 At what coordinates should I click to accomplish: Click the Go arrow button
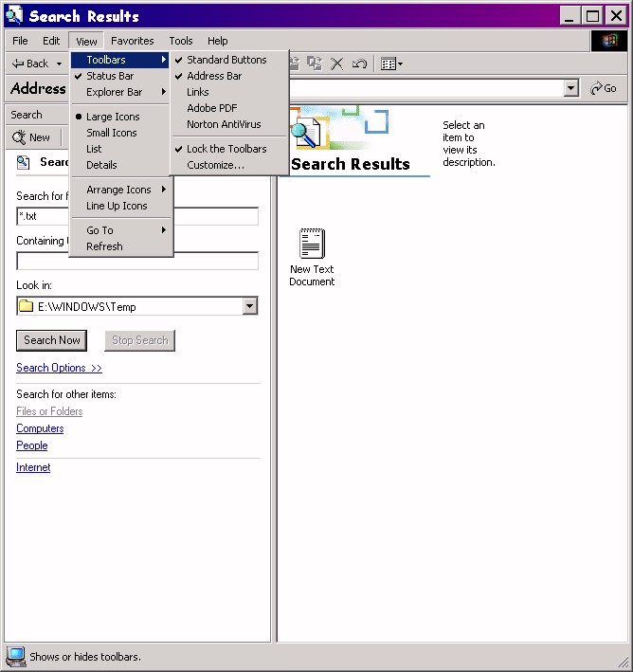[x=604, y=88]
